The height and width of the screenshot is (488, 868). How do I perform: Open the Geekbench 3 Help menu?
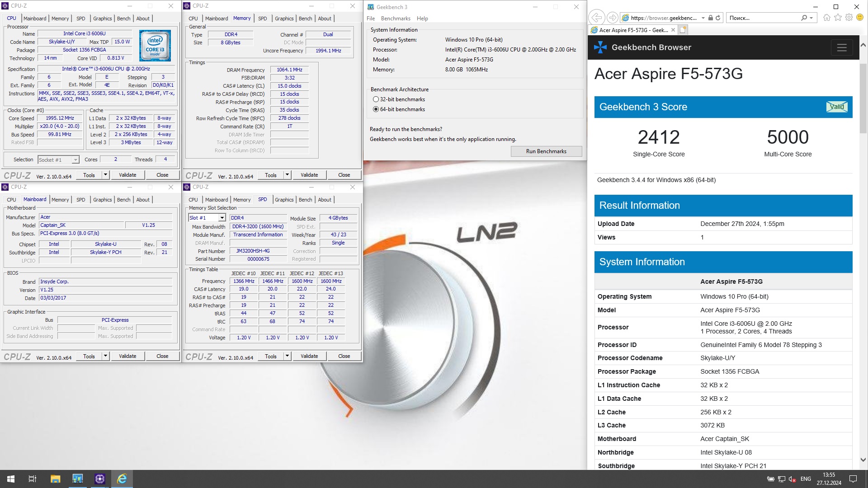(422, 19)
